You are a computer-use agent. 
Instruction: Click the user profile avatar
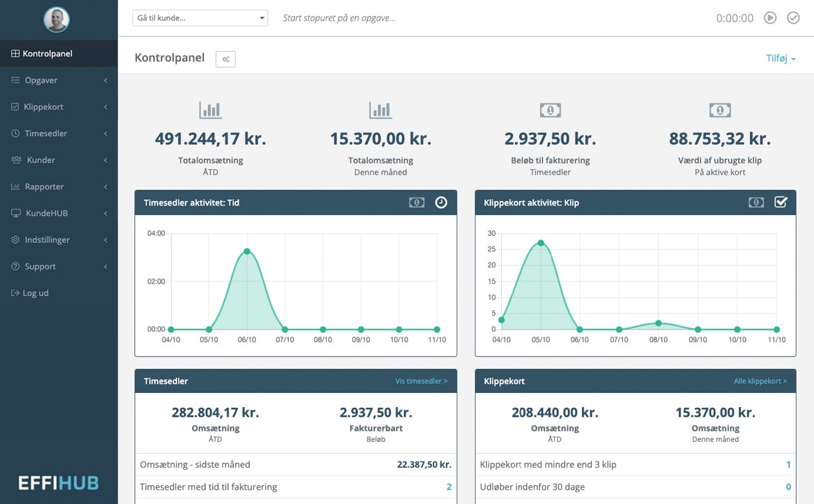(57, 20)
